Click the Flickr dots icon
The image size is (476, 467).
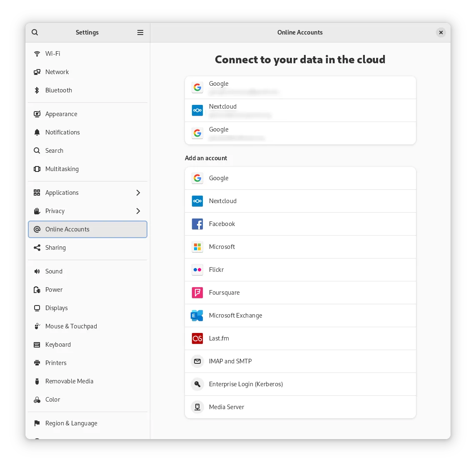click(197, 270)
